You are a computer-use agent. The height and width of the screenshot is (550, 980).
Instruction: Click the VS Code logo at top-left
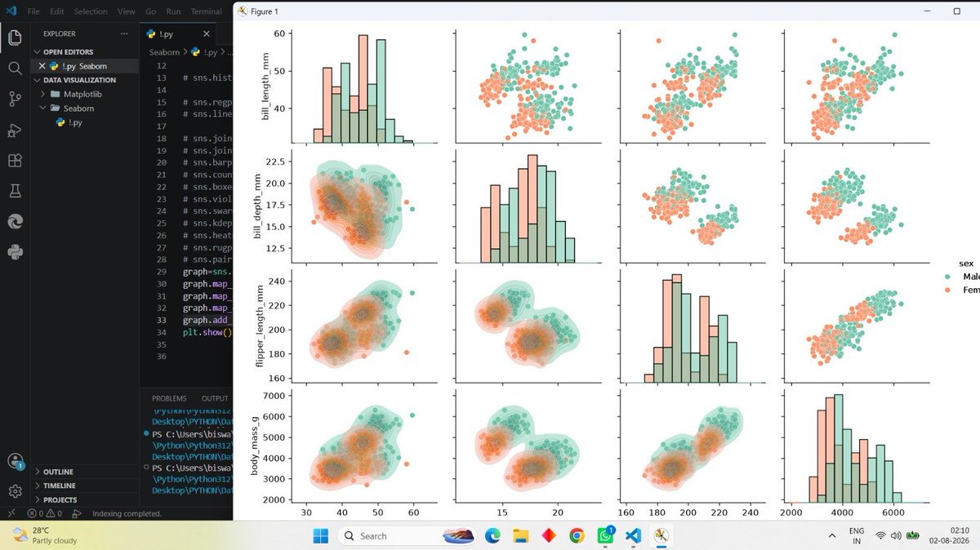(11, 11)
